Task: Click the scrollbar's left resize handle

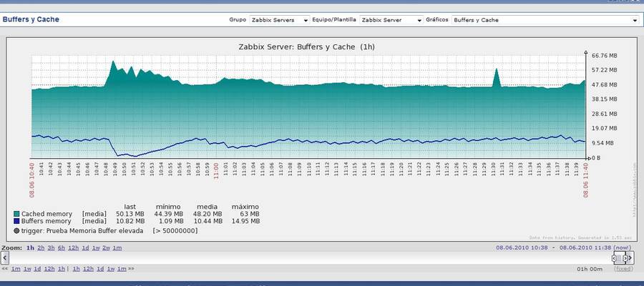Action: [x=615, y=257]
